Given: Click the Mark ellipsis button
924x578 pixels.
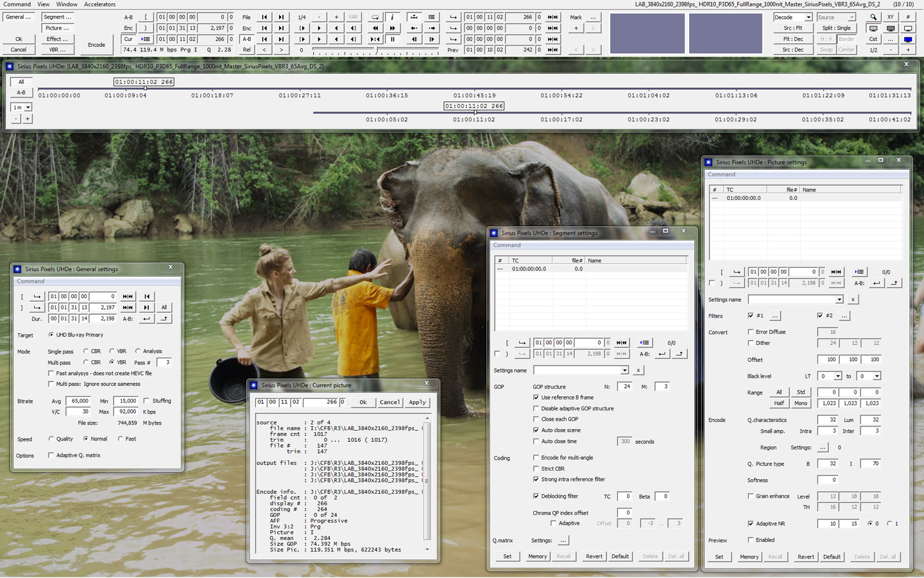Looking at the screenshot, I should click(x=594, y=17).
